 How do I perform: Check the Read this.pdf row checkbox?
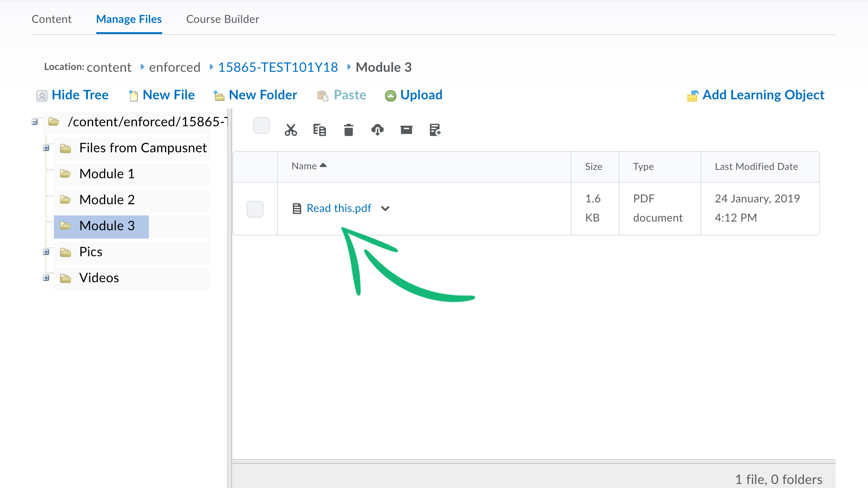255,209
